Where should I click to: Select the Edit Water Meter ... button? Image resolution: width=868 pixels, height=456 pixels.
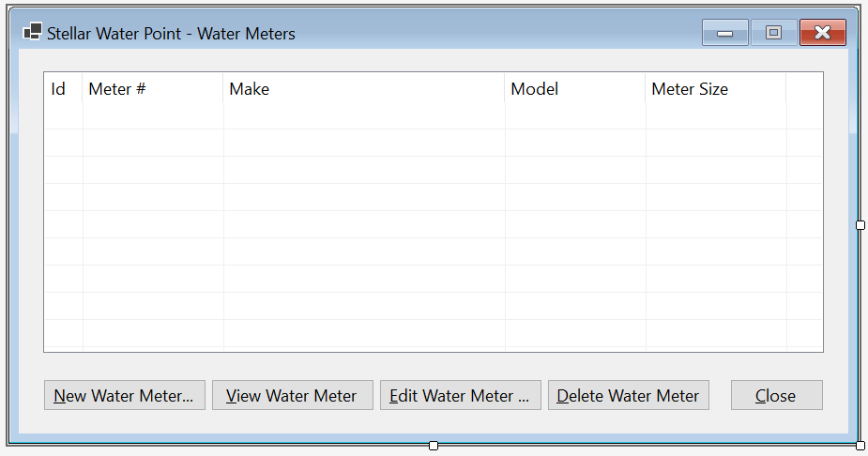[460, 395]
